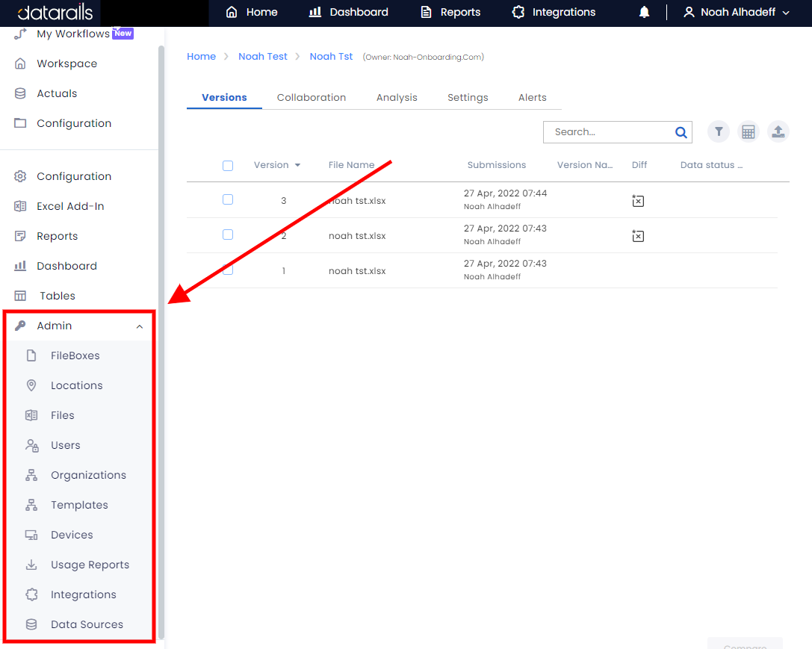The image size is (812, 649).
Task: Open the Noah Alhadeff account dropdown
Action: 736,13
